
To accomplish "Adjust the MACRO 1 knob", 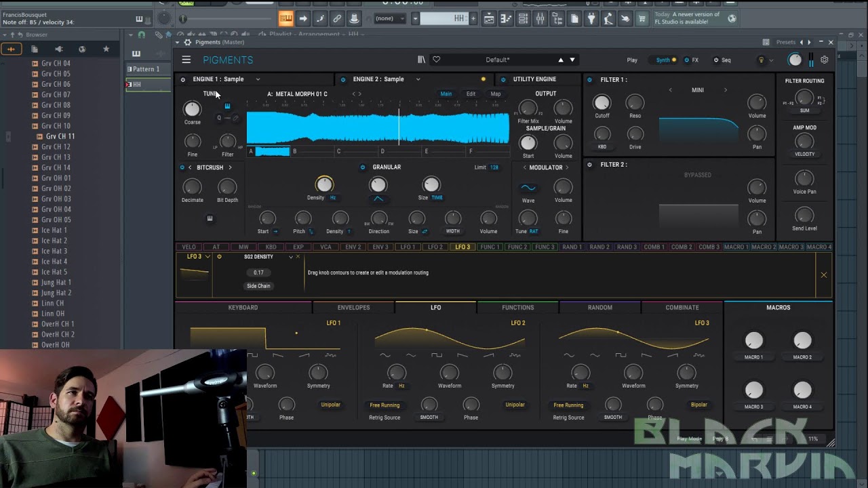I will [x=753, y=340].
